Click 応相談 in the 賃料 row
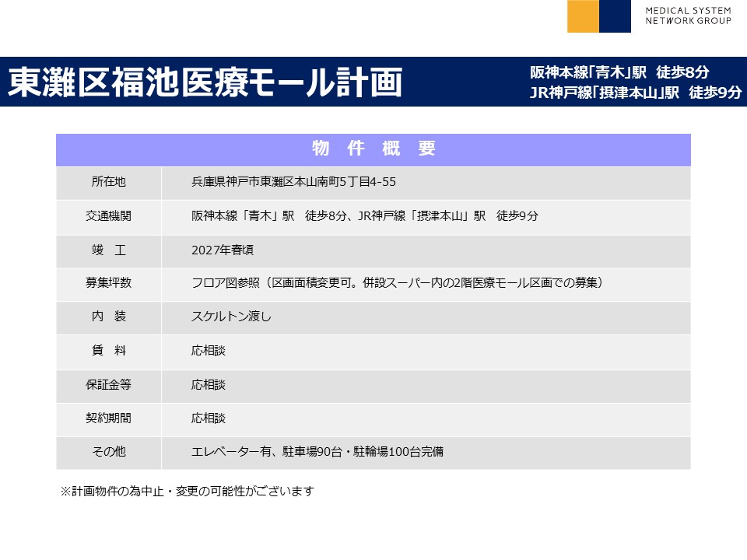Viewport: 747px width, 560px height. pyautogui.click(x=208, y=351)
